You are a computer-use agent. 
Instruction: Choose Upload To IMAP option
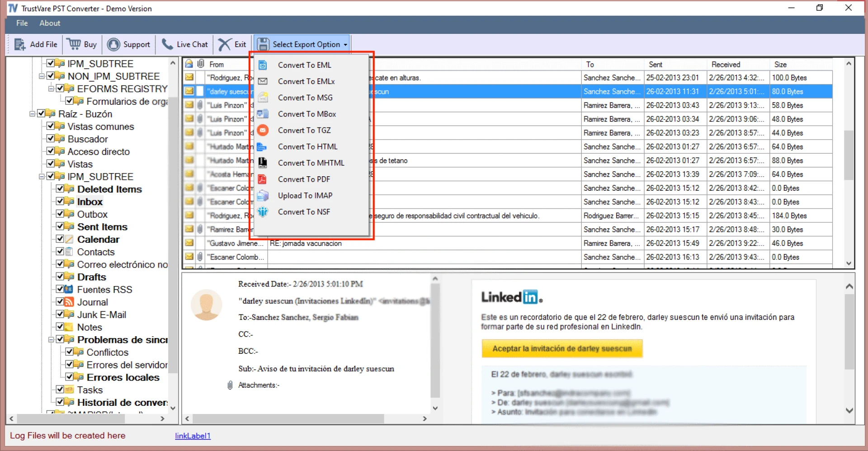coord(305,195)
